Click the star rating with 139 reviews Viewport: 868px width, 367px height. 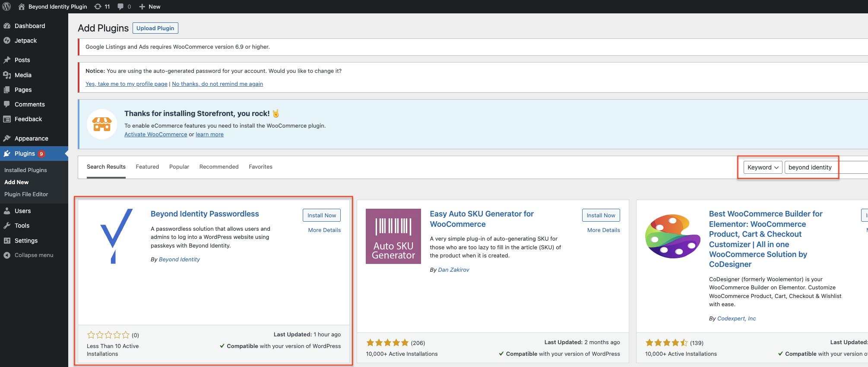pyautogui.click(x=666, y=343)
